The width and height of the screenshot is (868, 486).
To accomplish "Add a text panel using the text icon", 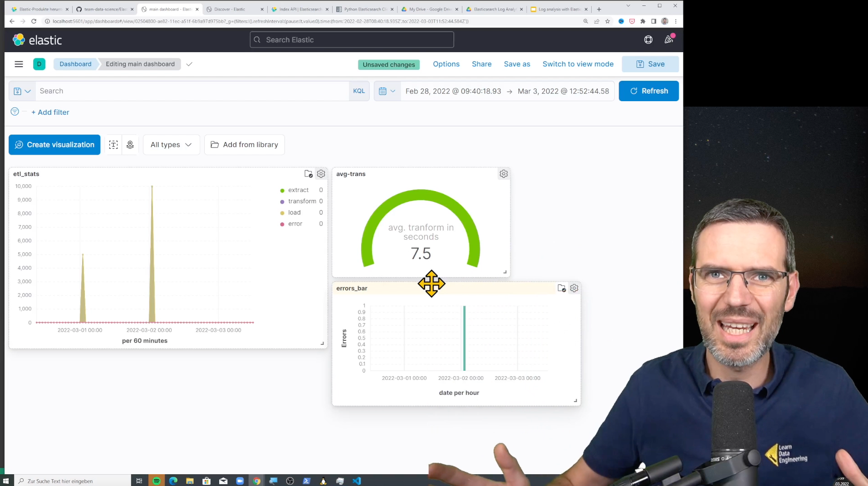I will (x=113, y=145).
